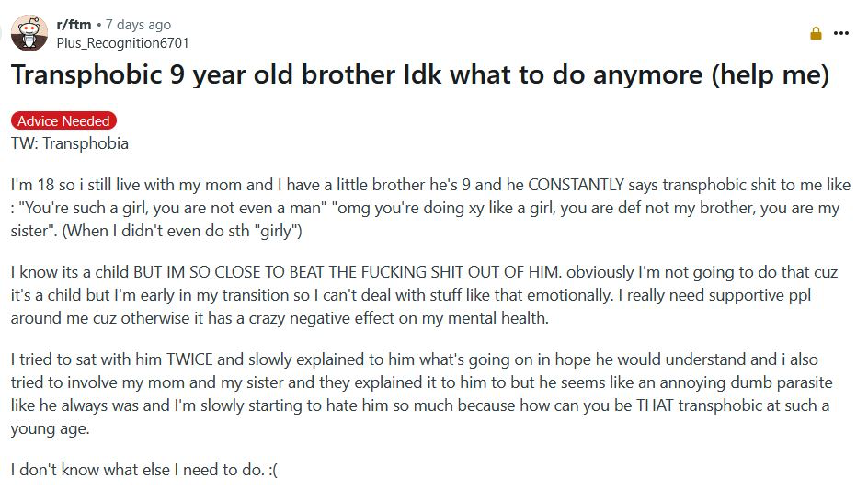Click the line 'I don't know what else'
The width and height of the screenshot is (868, 490).
(x=144, y=470)
